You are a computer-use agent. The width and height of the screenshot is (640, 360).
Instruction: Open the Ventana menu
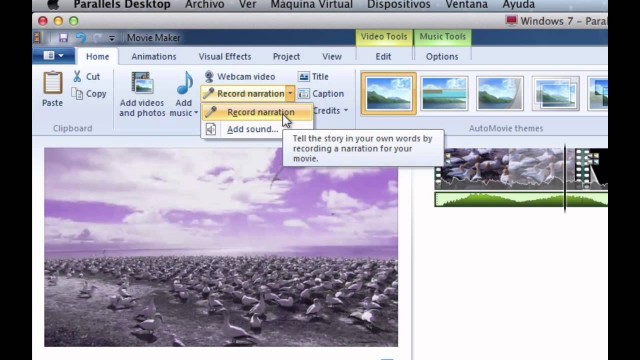467,5
